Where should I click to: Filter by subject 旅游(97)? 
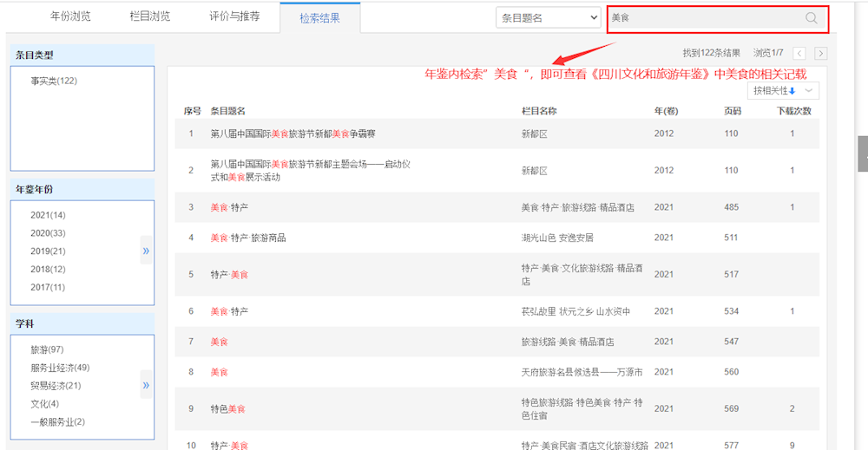(47, 349)
